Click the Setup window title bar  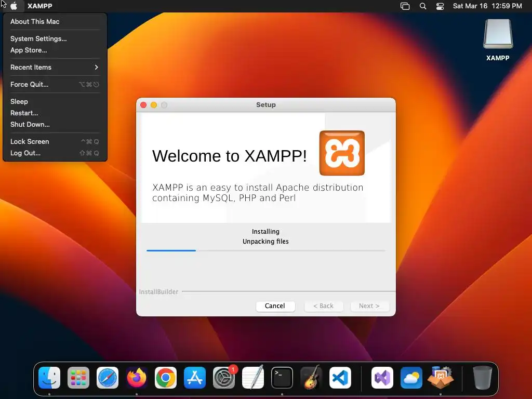click(266, 105)
